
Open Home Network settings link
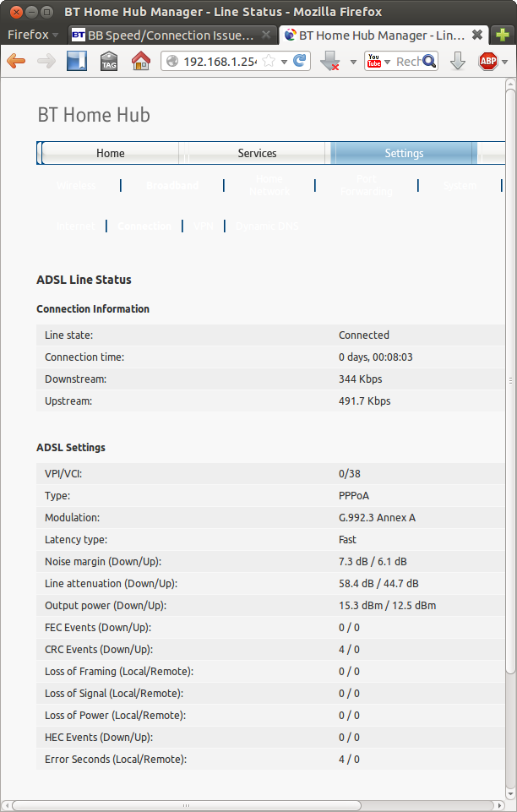(x=269, y=185)
